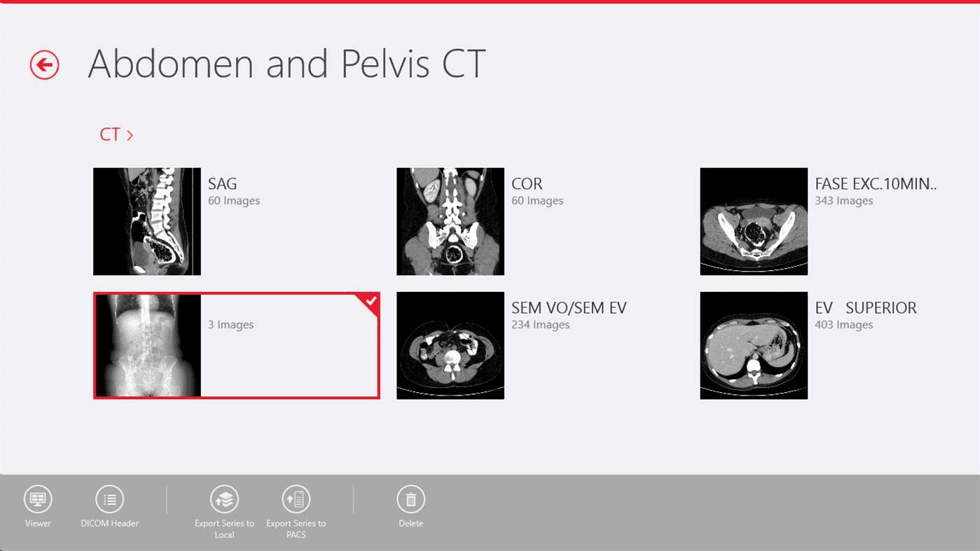The width and height of the screenshot is (980, 551).
Task: Open the EV SUPERIOR series thumbnail
Action: [x=753, y=344]
